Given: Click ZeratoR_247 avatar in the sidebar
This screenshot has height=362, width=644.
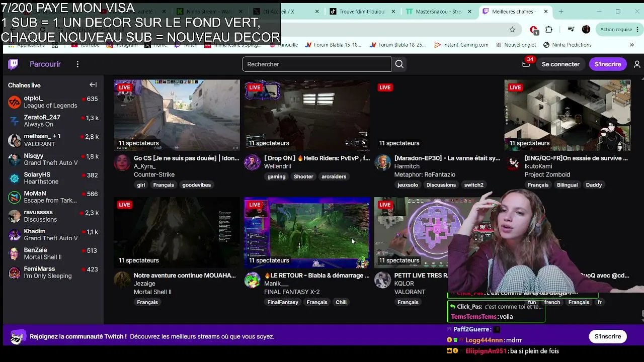Looking at the screenshot, I should tap(15, 121).
